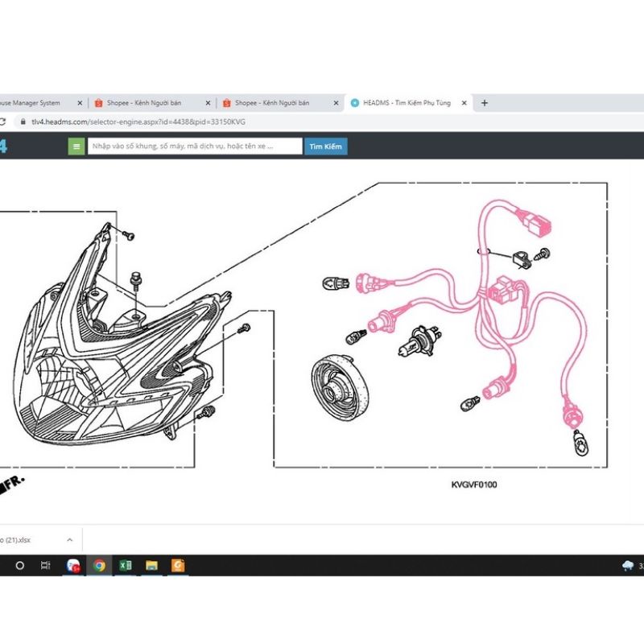Open a new browser tab with plus
This screenshot has width=644, height=644.
pyautogui.click(x=485, y=103)
